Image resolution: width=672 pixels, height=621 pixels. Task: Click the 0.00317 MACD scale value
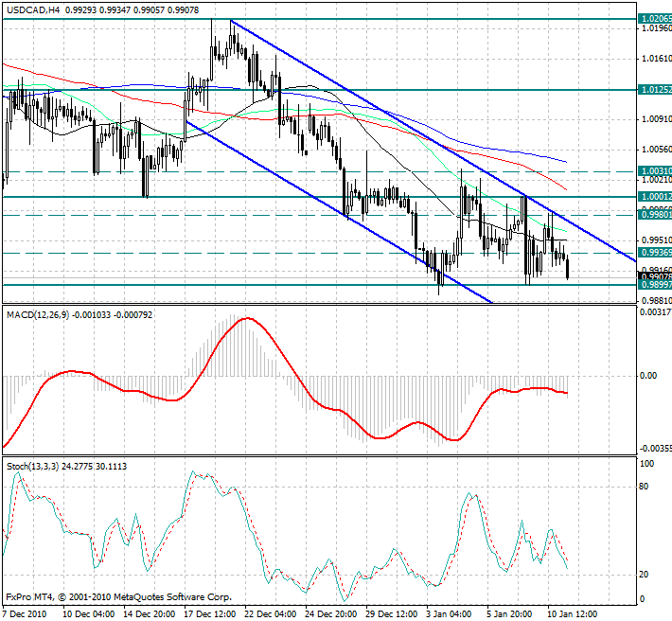656,312
